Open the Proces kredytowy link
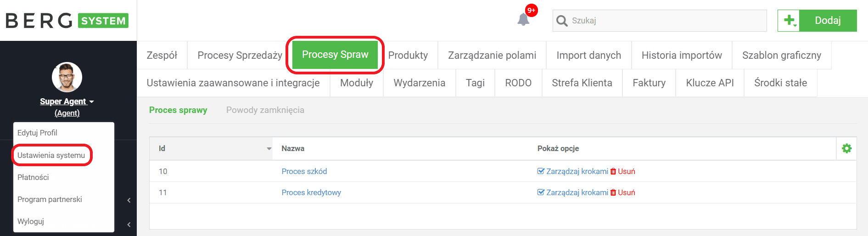Image resolution: width=868 pixels, height=236 pixels. (311, 192)
